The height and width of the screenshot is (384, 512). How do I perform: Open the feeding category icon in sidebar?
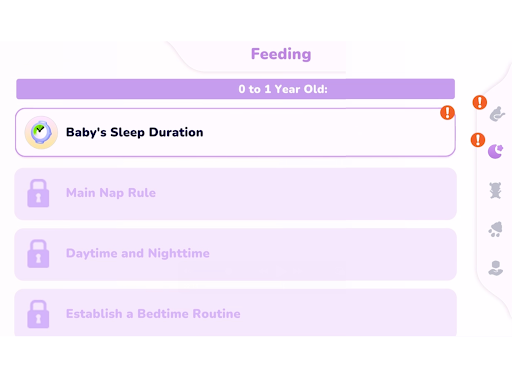pyautogui.click(x=497, y=114)
